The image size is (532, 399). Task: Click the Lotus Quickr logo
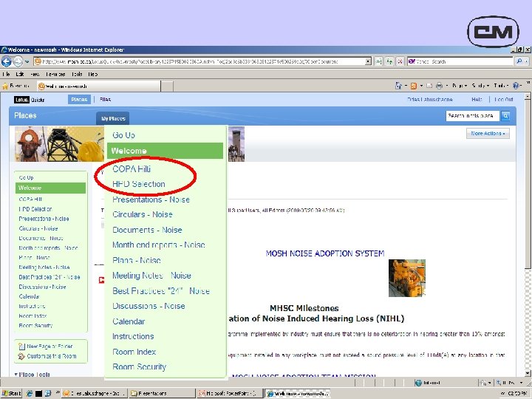(x=29, y=100)
